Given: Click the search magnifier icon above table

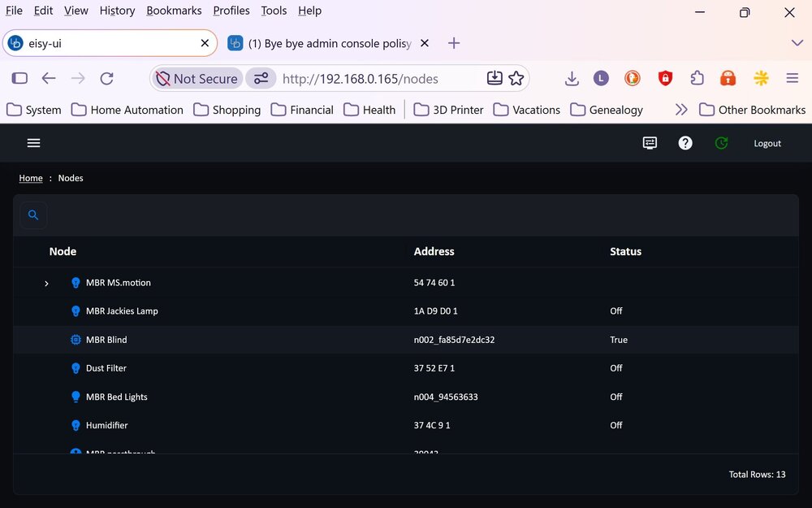Looking at the screenshot, I should pyautogui.click(x=33, y=215).
